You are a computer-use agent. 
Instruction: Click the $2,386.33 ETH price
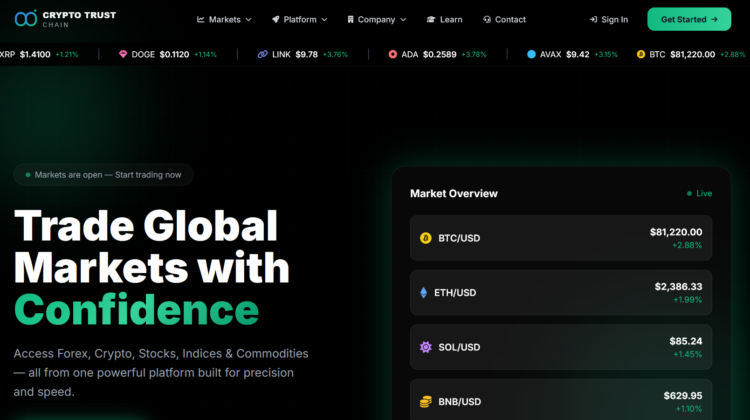[x=678, y=287]
